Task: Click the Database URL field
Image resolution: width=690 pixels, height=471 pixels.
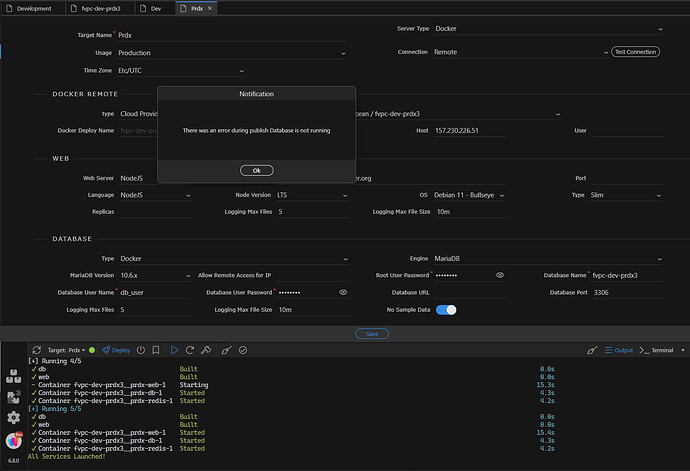Action: [x=469, y=292]
